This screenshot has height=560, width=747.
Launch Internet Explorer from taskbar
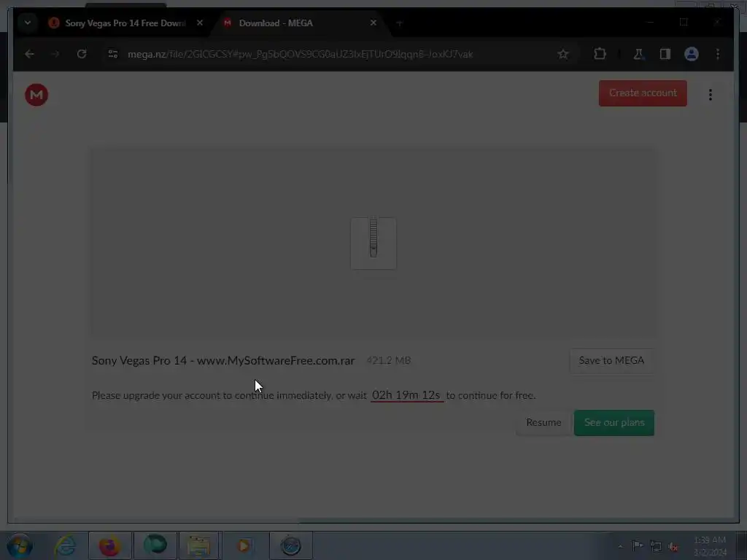[x=65, y=545]
